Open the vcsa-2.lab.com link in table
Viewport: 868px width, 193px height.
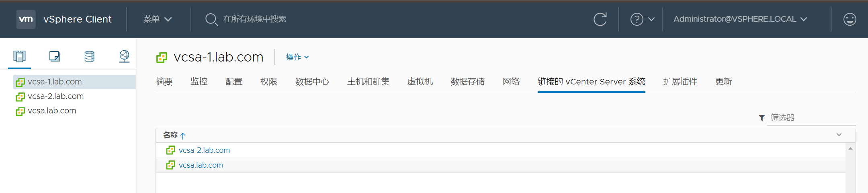(204, 150)
